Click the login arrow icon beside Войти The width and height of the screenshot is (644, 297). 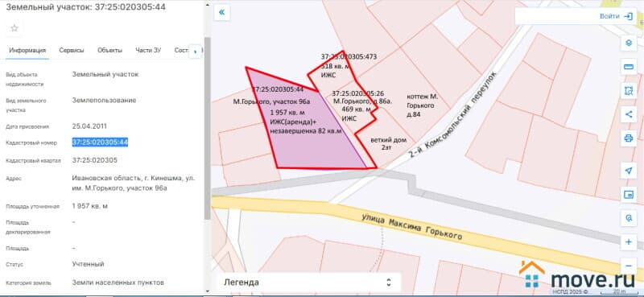(x=628, y=16)
